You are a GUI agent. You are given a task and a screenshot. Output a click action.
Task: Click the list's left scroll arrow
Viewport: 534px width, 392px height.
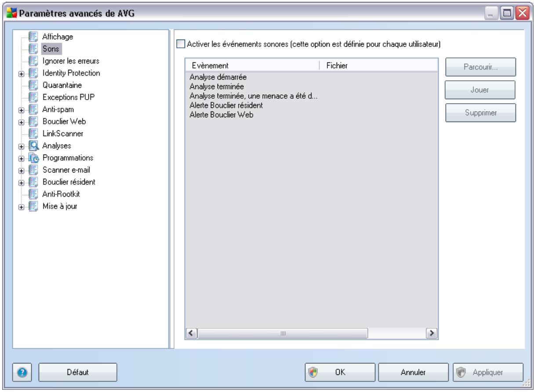pyautogui.click(x=191, y=334)
